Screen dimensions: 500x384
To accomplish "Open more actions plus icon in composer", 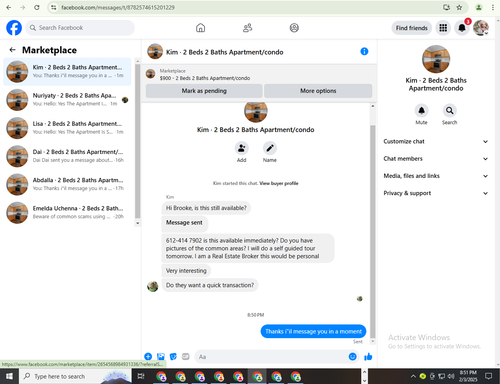I will 148,357.
